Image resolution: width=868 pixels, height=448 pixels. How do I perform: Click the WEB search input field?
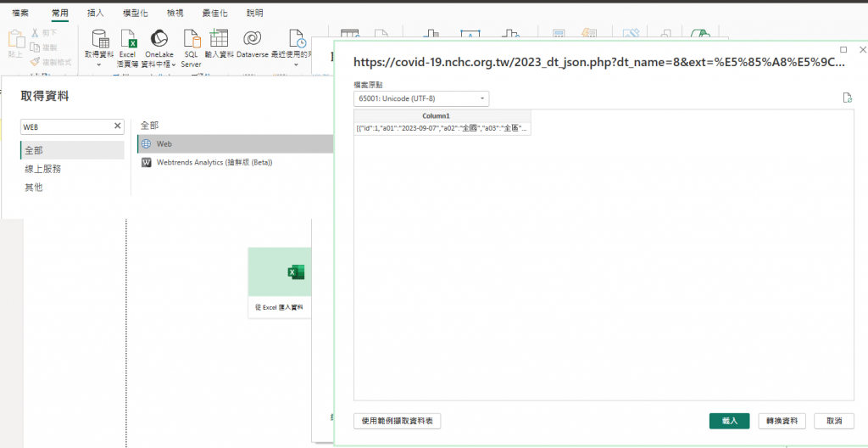65,126
